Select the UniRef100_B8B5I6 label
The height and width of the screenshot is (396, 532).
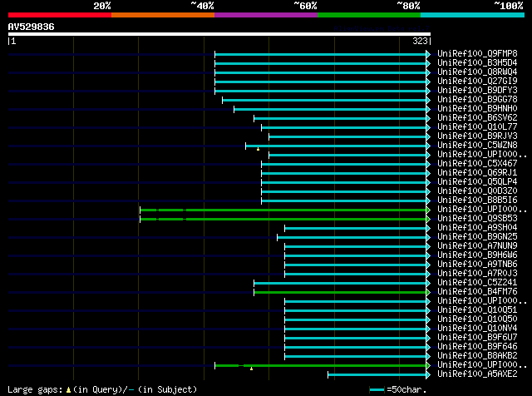pyautogui.click(x=477, y=200)
